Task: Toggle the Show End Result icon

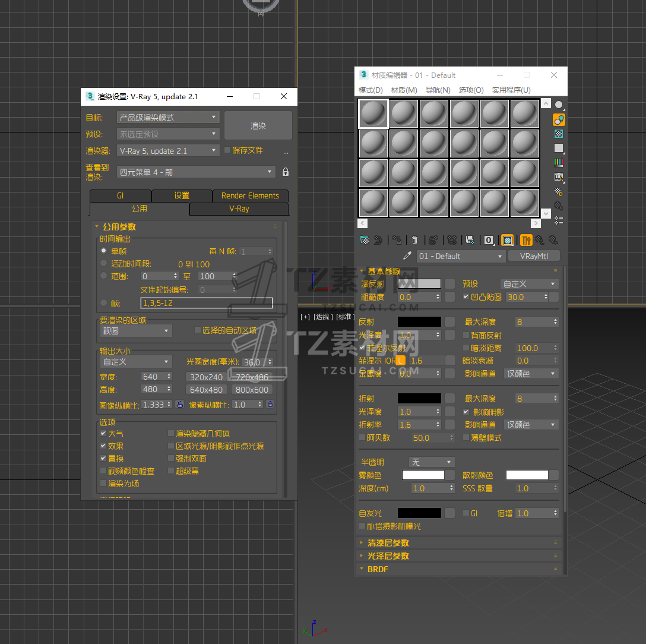Action: click(x=526, y=240)
